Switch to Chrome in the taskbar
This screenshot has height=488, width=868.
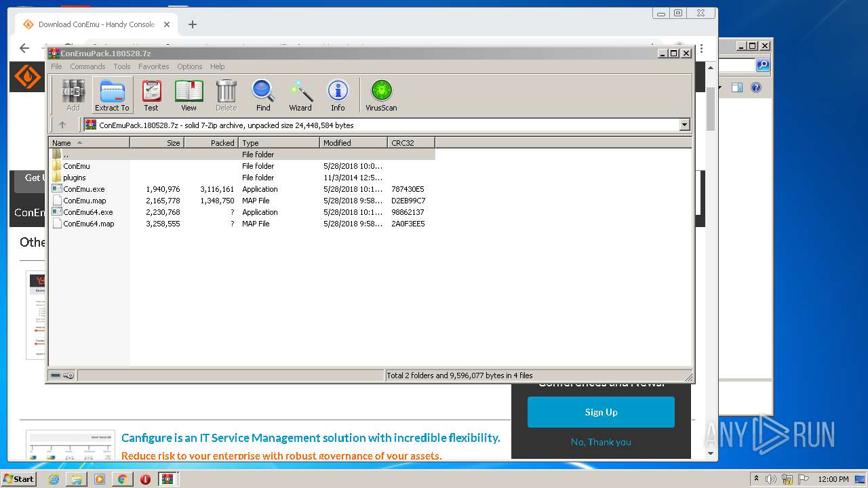(x=122, y=479)
